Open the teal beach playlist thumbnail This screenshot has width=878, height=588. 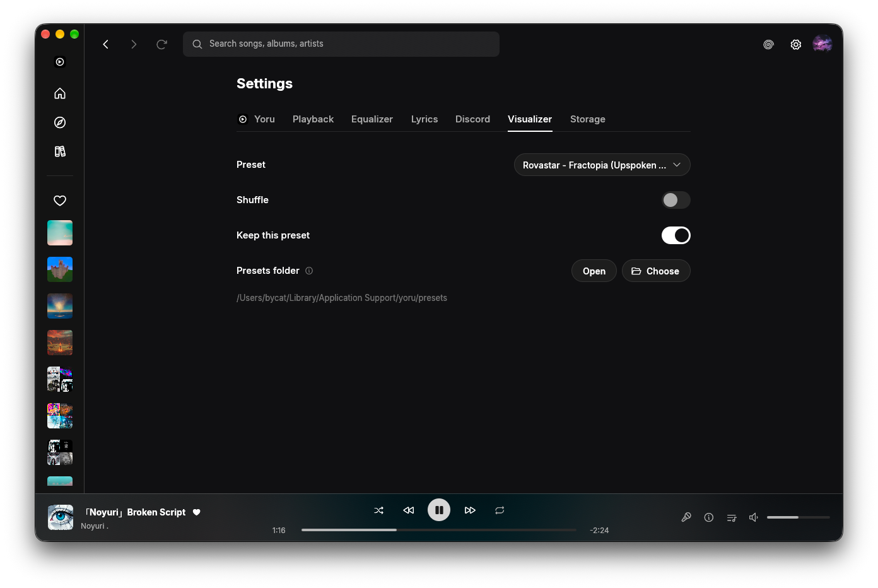pyautogui.click(x=60, y=233)
